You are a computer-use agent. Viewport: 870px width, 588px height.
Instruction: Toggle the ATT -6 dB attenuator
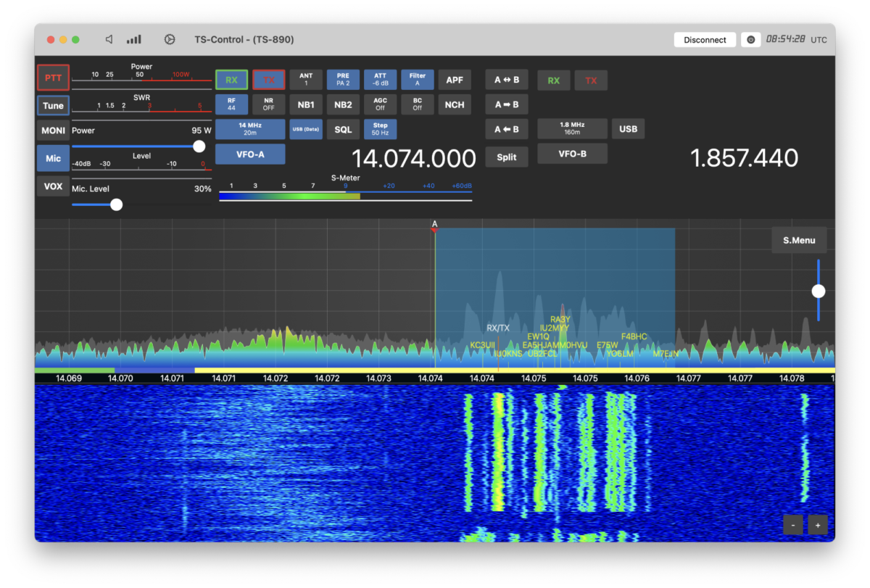pyautogui.click(x=380, y=79)
